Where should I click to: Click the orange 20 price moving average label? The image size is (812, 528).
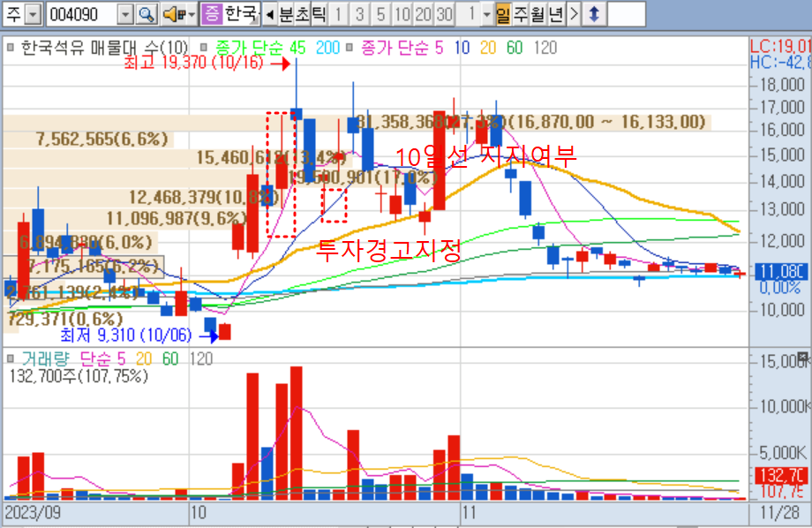488,48
